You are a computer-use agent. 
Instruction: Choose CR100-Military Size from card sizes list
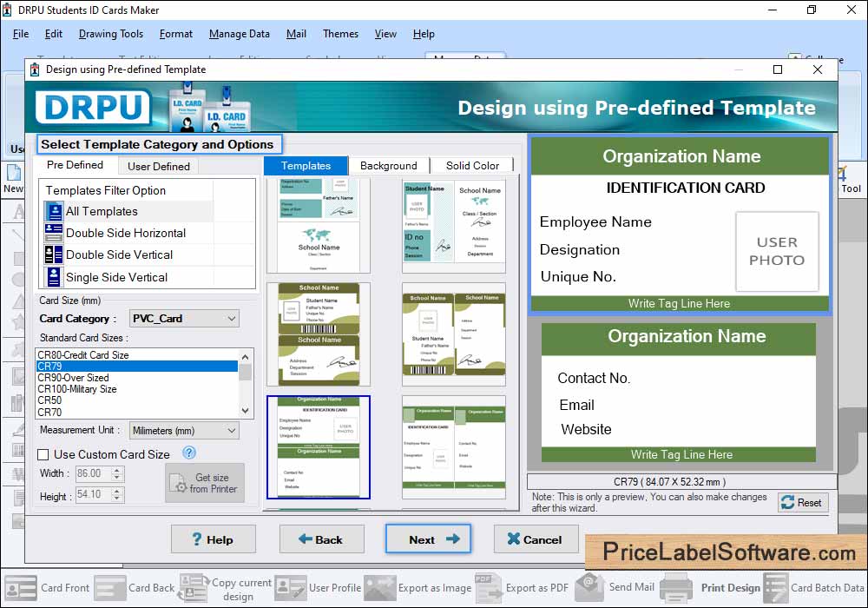(x=77, y=389)
